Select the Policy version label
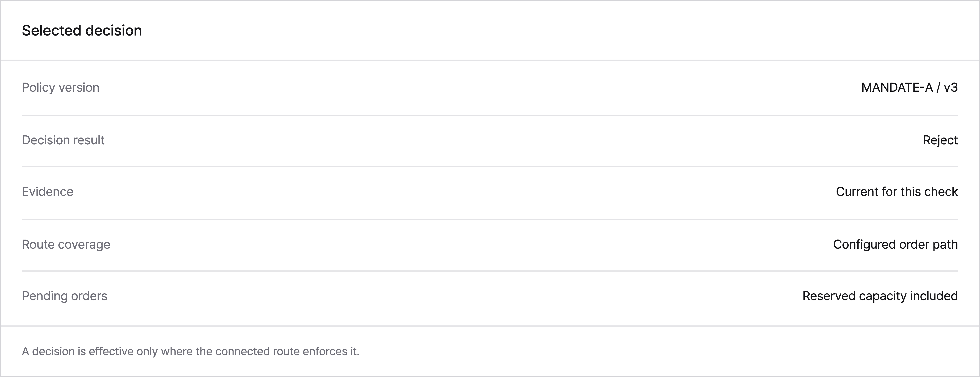Screen dimensions: 980x377 [60, 87]
